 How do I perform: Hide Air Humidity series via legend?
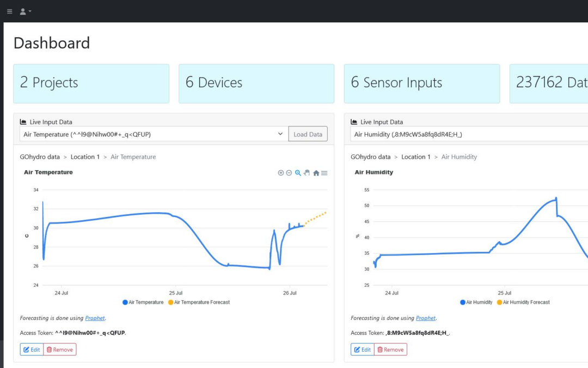(476, 302)
